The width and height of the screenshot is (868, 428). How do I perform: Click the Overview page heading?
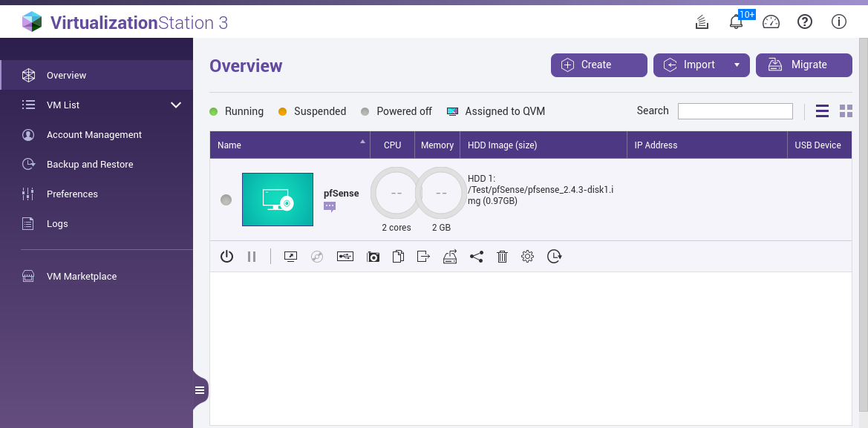click(246, 66)
